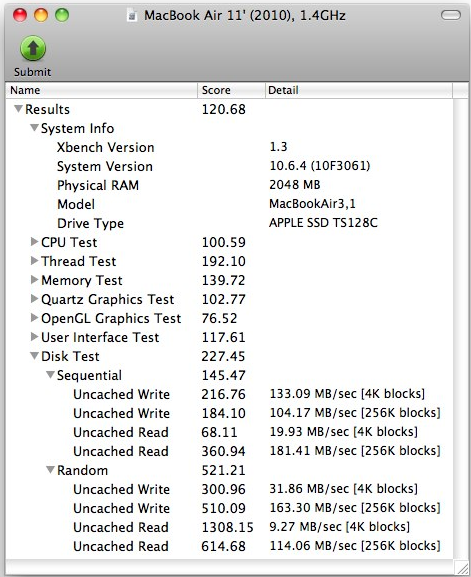Click detail 114.06 MB/sec [256K blocks]
Screen dimensions: 471x577
coord(355,546)
